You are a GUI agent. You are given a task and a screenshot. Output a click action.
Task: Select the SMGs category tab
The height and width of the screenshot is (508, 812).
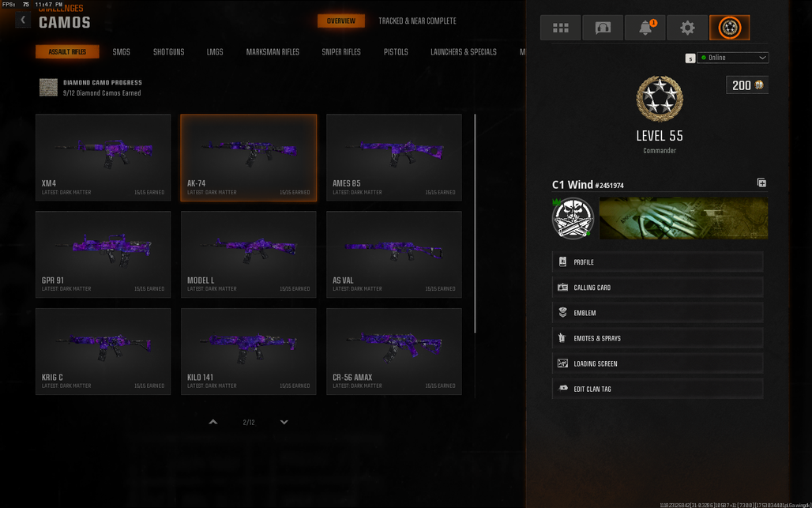pos(121,52)
